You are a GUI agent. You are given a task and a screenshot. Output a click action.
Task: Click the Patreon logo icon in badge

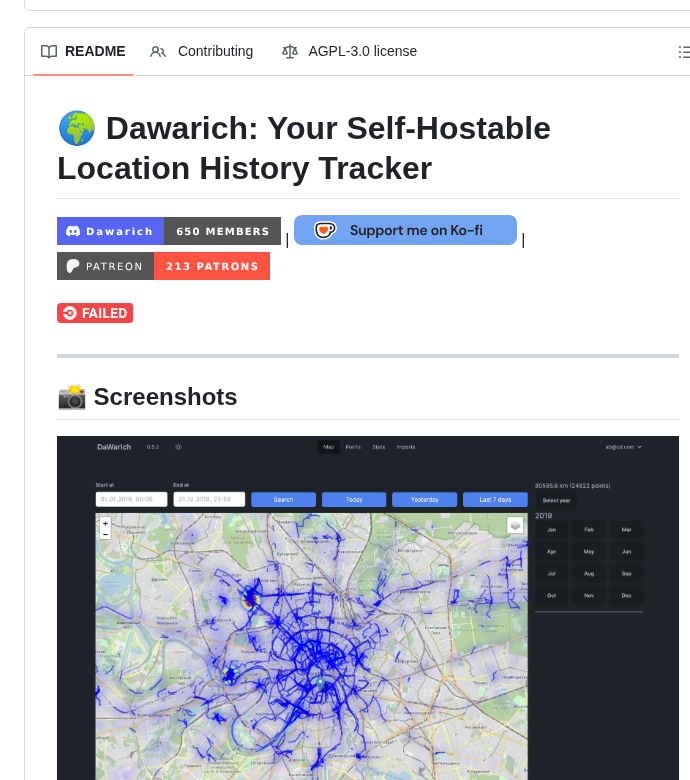[x=73, y=266]
